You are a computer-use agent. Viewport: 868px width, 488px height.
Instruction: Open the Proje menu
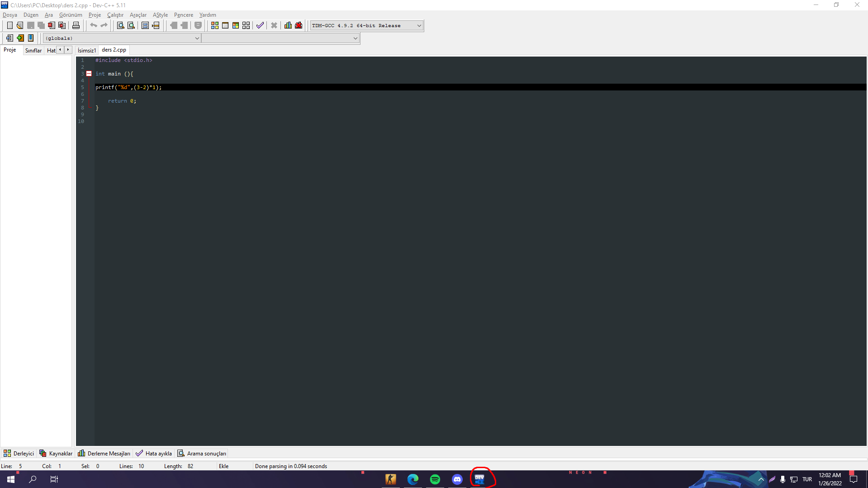(x=95, y=15)
